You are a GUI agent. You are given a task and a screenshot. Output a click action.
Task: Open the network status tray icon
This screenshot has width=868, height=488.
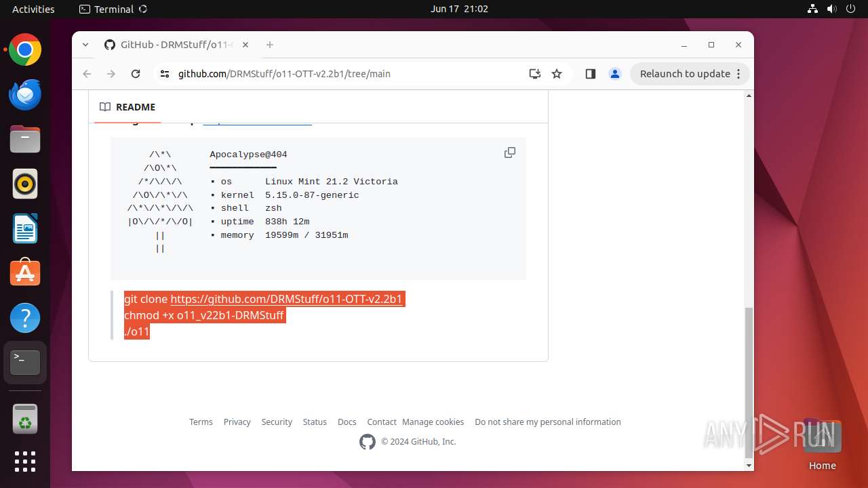point(813,9)
